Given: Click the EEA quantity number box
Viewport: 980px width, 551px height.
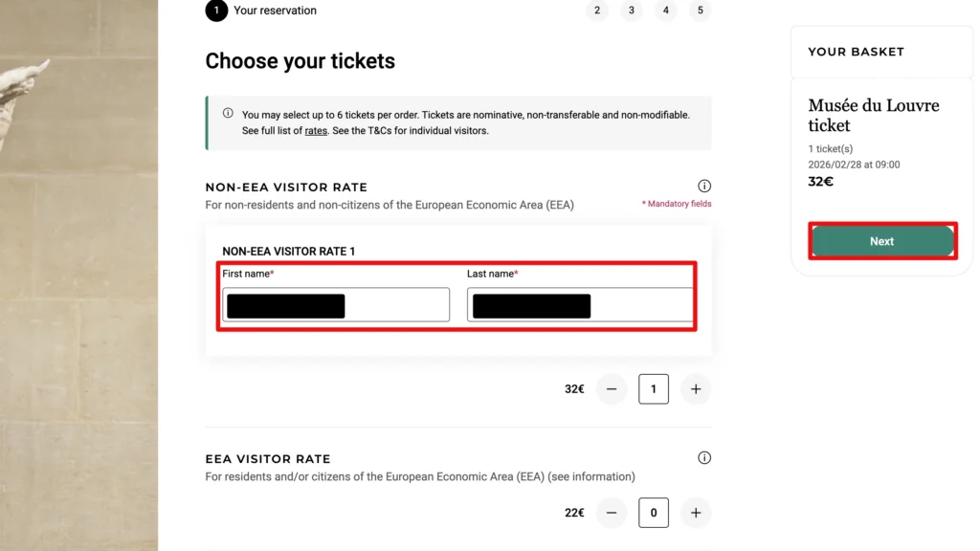Looking at the screenshot, I should (x=654, y=513).
